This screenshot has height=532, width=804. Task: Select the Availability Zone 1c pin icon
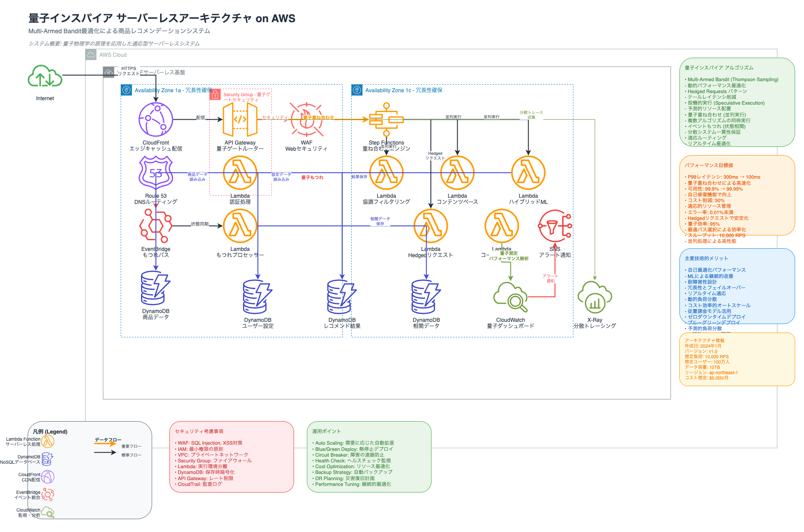(x=357, y=90)
